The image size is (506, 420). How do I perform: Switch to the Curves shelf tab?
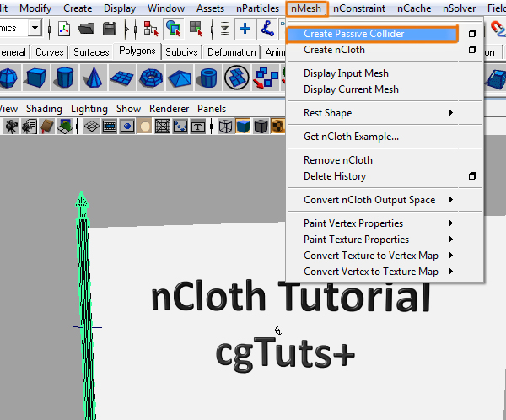pyautogui.click(x=50, y=52)
